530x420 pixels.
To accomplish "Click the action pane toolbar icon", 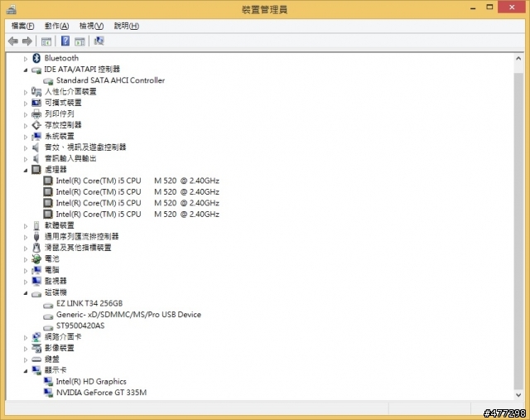I will 79,41.
